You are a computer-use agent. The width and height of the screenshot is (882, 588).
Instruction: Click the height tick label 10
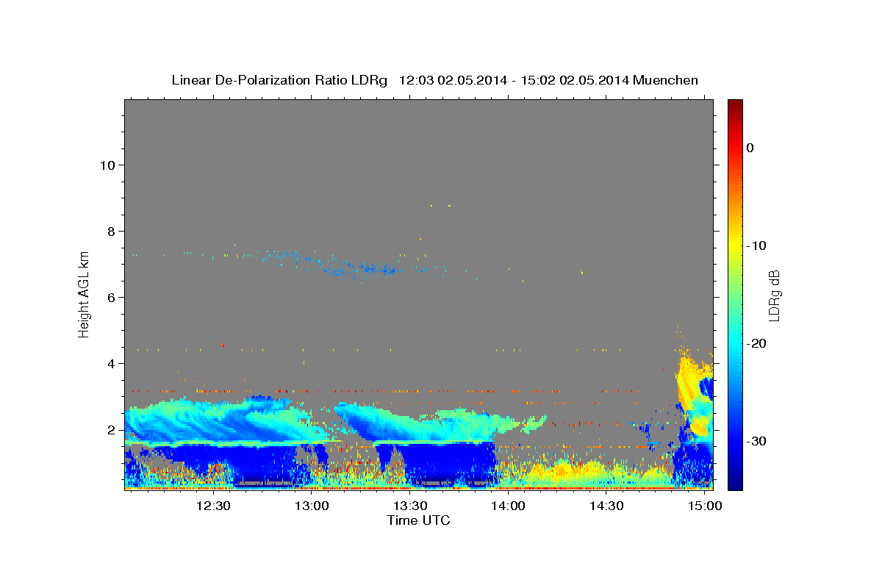point(107,165)
